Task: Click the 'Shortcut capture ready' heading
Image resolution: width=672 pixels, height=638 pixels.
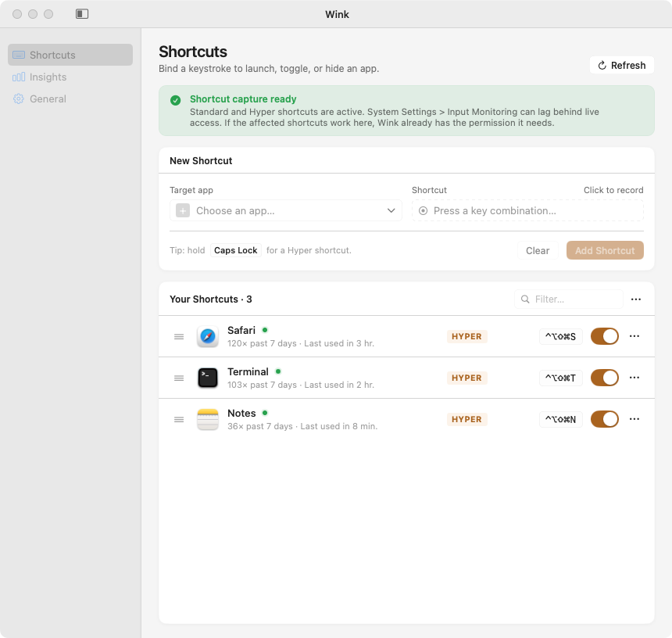Action: (x=243, y=99)
